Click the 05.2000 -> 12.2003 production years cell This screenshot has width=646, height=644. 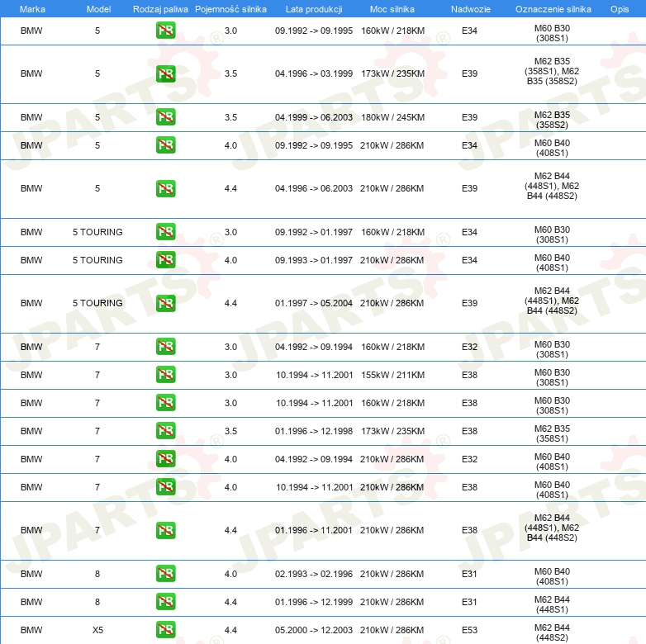[314, 630]
